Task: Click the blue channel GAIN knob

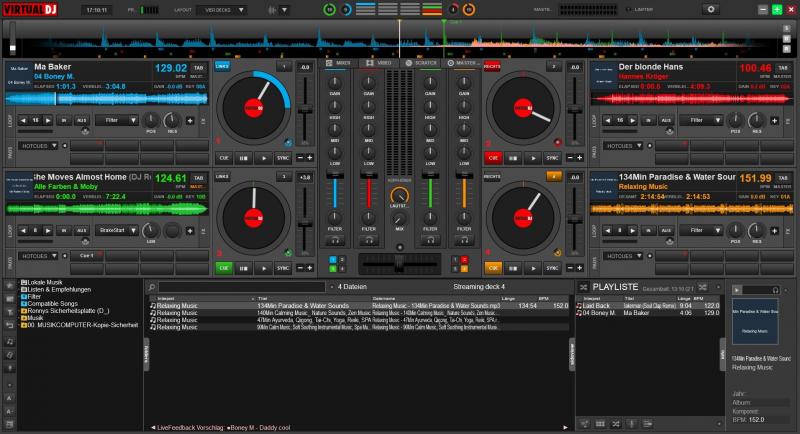Action: (x=335, y=82)
